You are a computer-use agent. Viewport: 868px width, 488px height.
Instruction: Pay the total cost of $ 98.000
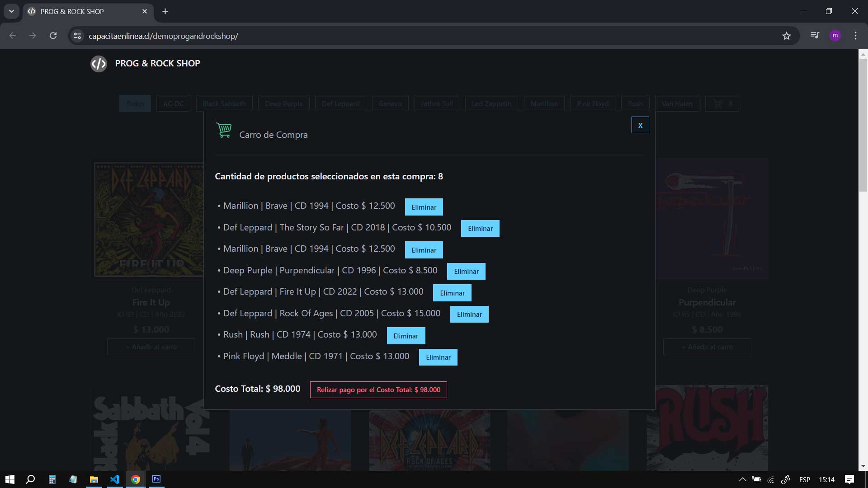point(378,390)
